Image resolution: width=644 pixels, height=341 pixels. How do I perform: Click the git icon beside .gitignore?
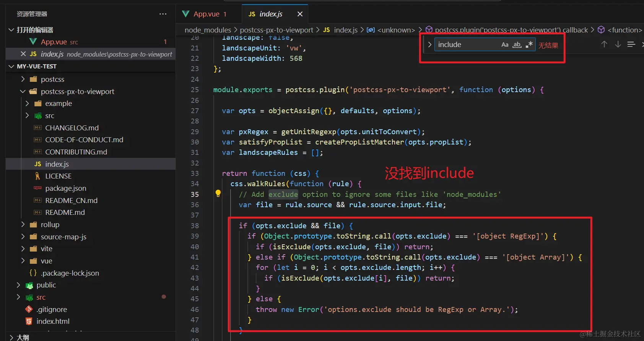pos(29,309)
